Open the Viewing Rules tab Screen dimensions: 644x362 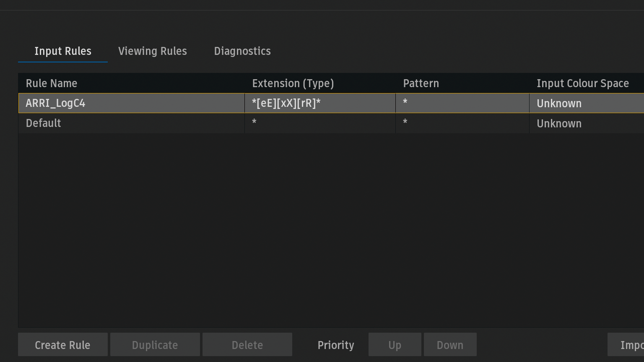click(x=153, y=51)
